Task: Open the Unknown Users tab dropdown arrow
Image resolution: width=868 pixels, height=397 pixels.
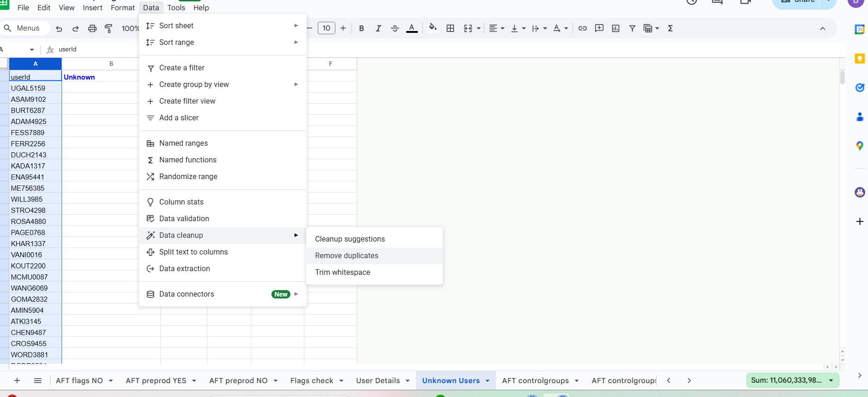Action: pyautogui.click(x=488, y=381)
